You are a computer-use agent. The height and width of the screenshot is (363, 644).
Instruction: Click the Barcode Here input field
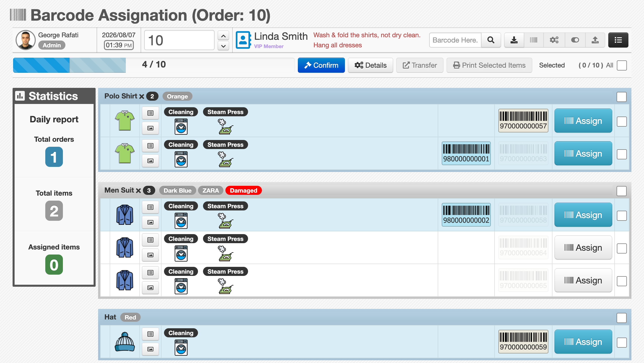pos(455,40)
